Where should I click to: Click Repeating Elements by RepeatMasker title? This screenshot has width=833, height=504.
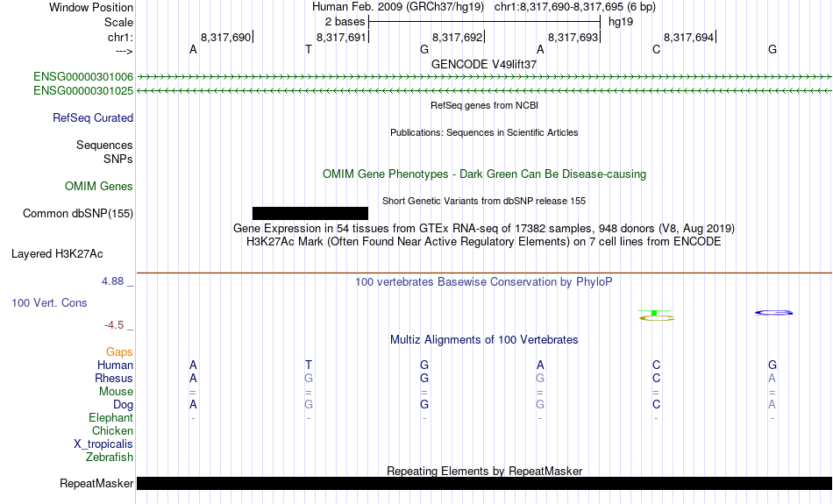pyautogui.click(x=484, y=471)
